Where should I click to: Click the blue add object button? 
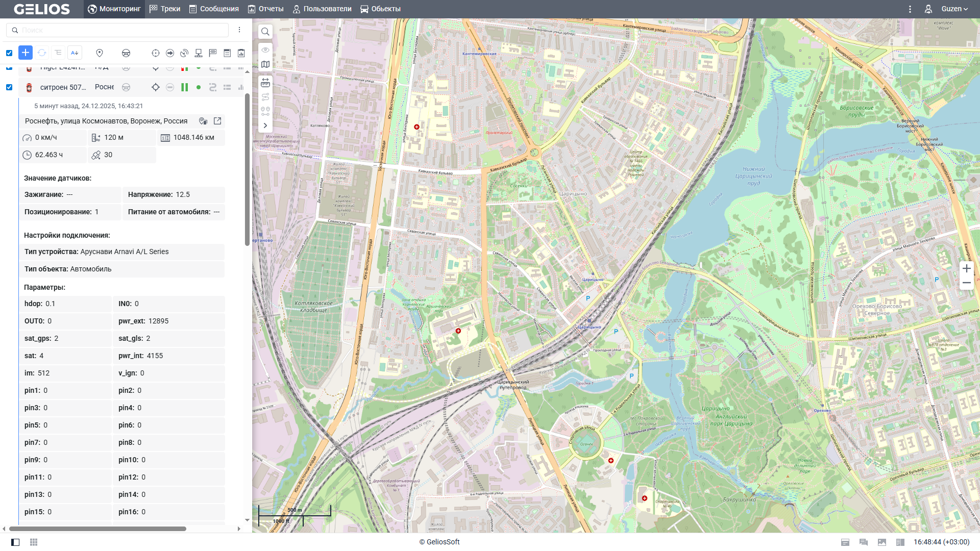(26, 53)
